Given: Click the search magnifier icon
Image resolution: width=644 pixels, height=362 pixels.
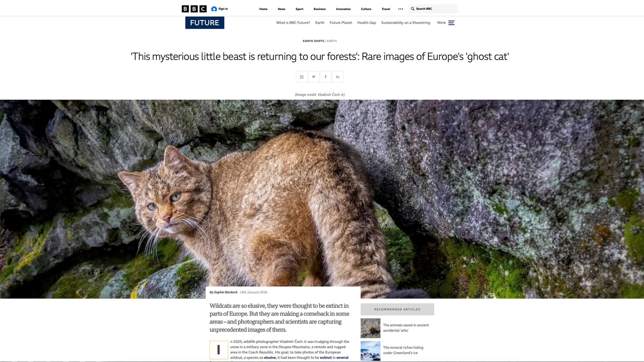Looking at the screenshot, I should point(413,9).
